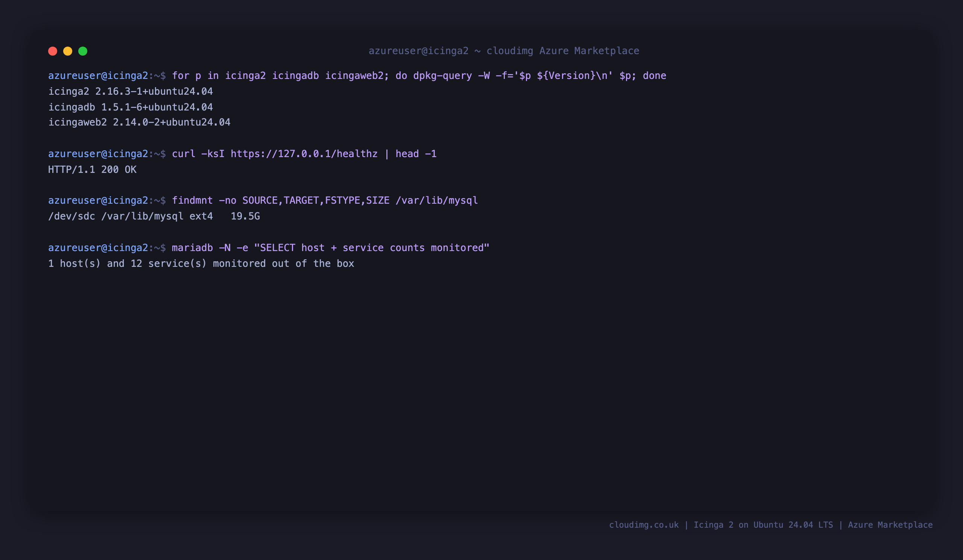
Task: Select the 'icingaweb2 2.14.0-2+ubuntu24.04' output line
Action: tap(139, 122)
